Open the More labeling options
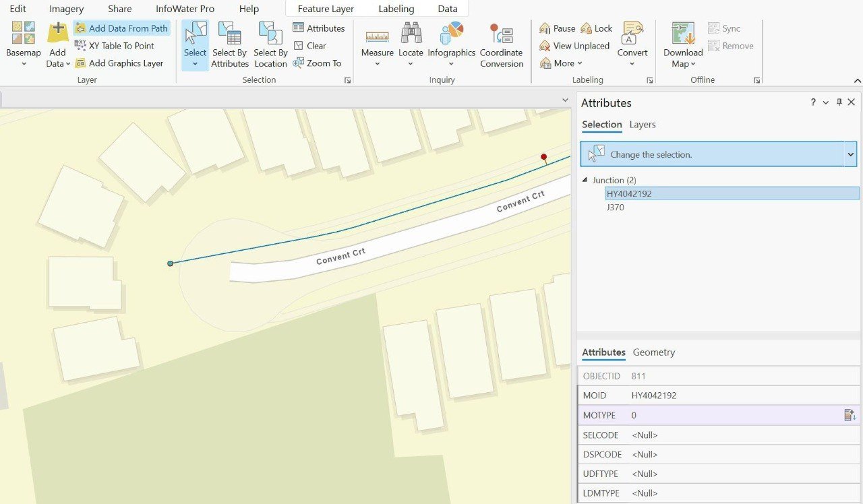 point(561,63)
